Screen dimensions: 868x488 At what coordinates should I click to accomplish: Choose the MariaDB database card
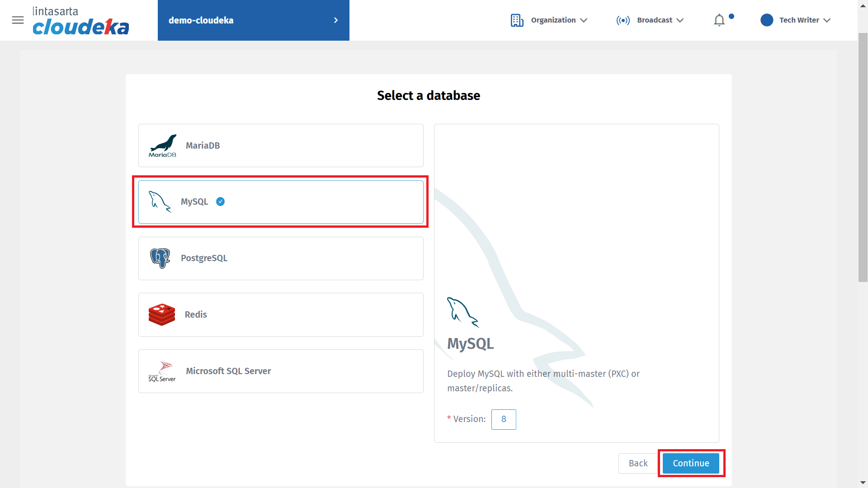click(280, 145)
